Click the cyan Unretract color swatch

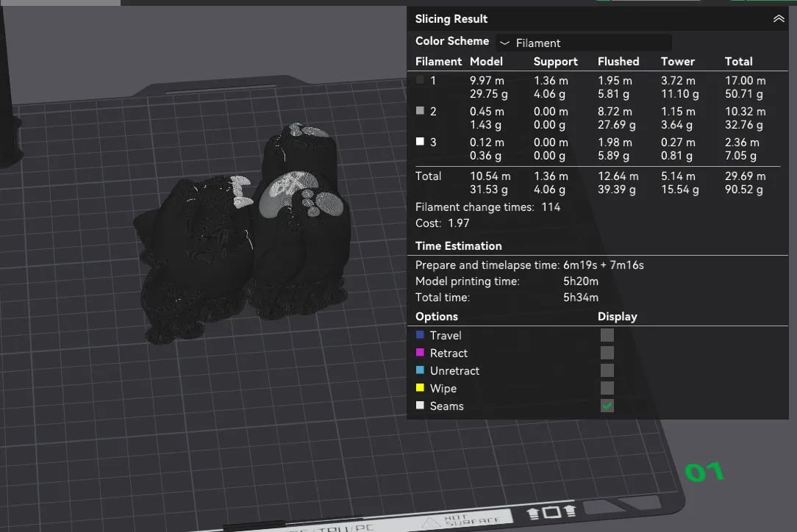coord(420,370)
